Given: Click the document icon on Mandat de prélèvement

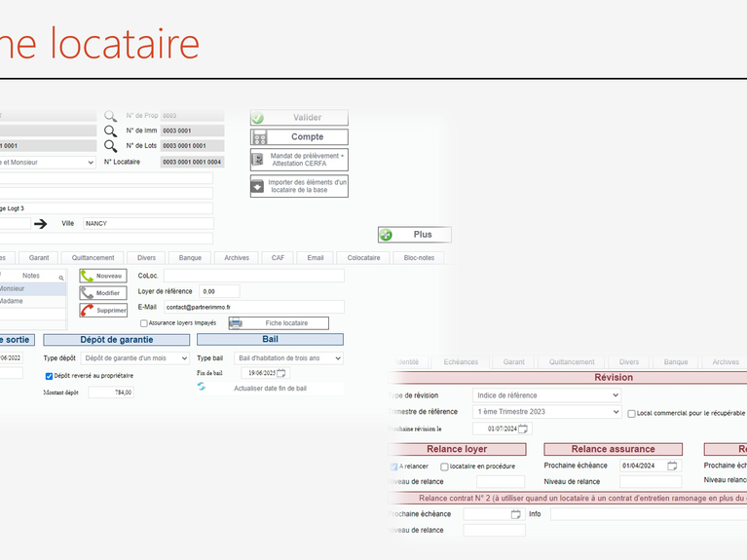Looking at the screenshot, I should 258,160.
